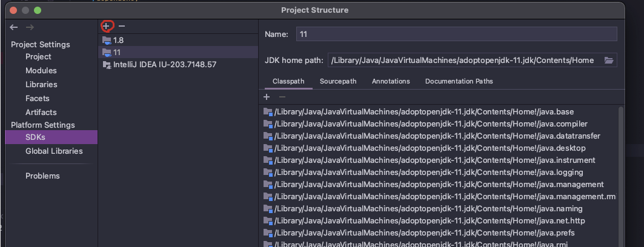The width and height of the screenshot is (644, 247).
Task: Open the Libraries settings page
Action: [41, 85]
